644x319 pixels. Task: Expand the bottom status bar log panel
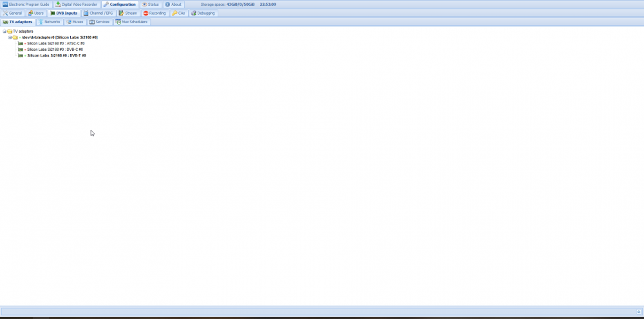pos(639,312)
